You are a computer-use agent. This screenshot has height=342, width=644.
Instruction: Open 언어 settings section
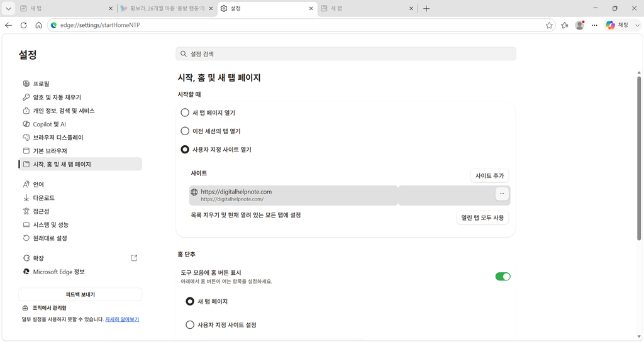click(80, 184)
